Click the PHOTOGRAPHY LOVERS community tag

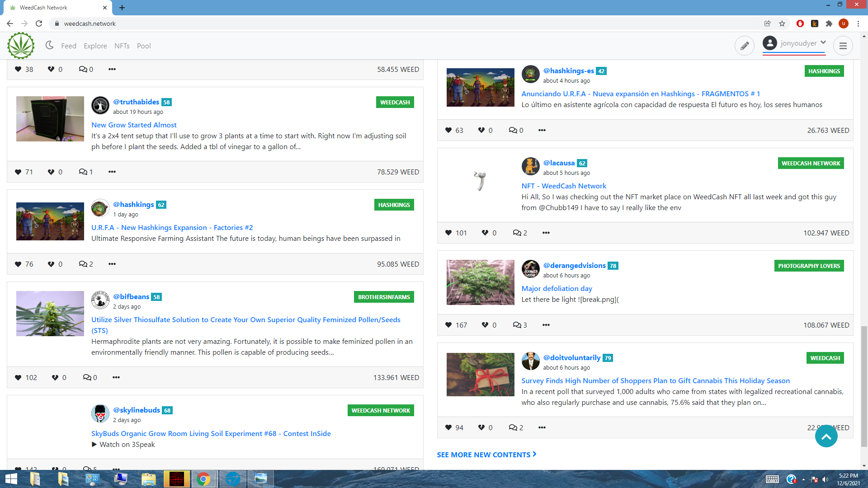click(809, 266)
